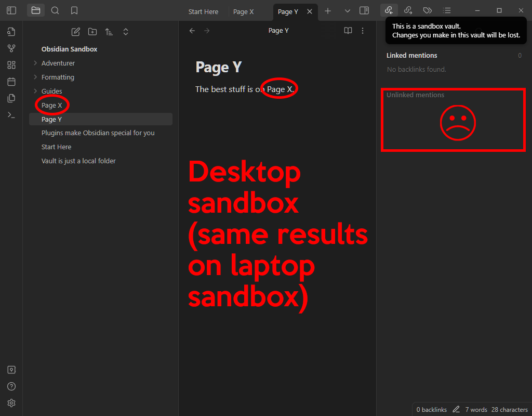532x416 pixels.
Task: Click the Page Y note title heading
Action: click(x=219, y=67)
